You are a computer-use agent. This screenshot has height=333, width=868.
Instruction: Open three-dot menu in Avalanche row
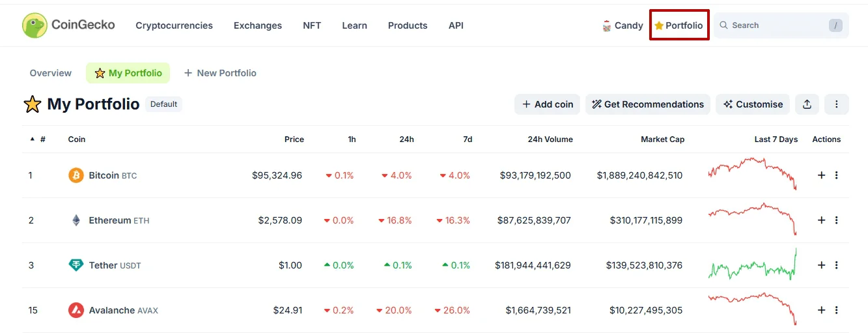click(x=836, y=310)
